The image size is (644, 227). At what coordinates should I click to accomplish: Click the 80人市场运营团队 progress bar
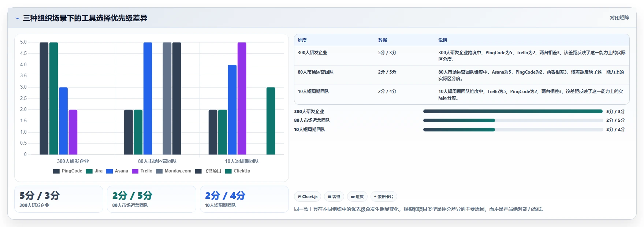tap(513, 120)
